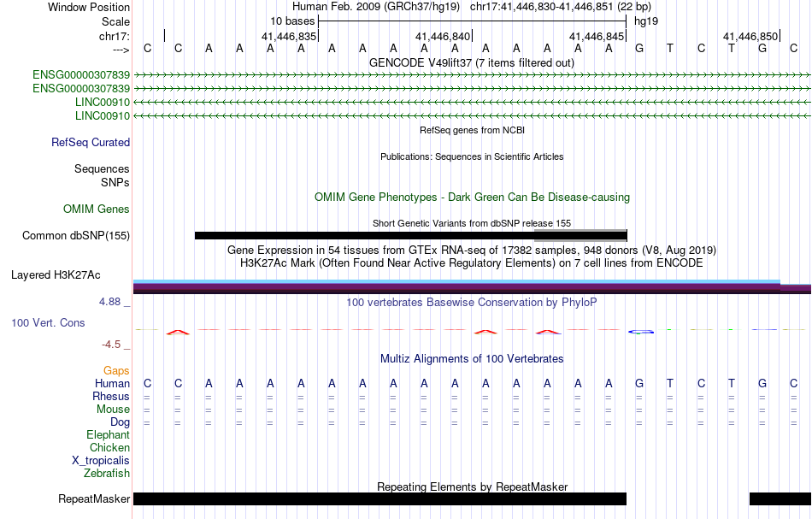812x519 pixels.
Task: Select the lower LINC00910 transcript label
Action: point(103,115)
